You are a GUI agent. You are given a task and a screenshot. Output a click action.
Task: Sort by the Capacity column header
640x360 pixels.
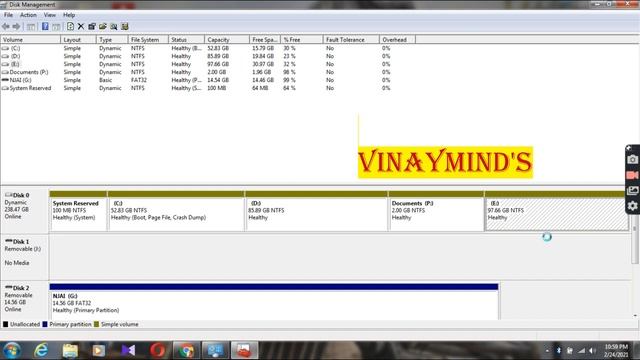tap(227, 40)
